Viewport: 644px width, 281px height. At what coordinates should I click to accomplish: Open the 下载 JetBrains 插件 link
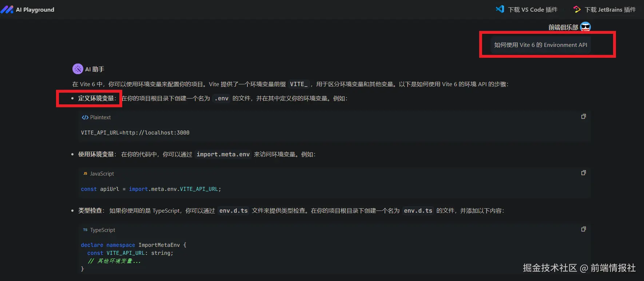(610, 10)
